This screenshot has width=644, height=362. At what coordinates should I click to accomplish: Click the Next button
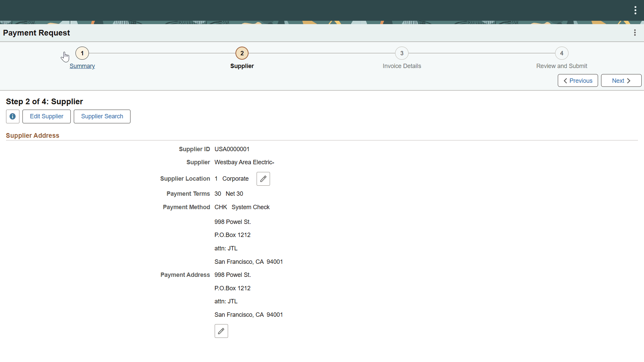[621, 80]
